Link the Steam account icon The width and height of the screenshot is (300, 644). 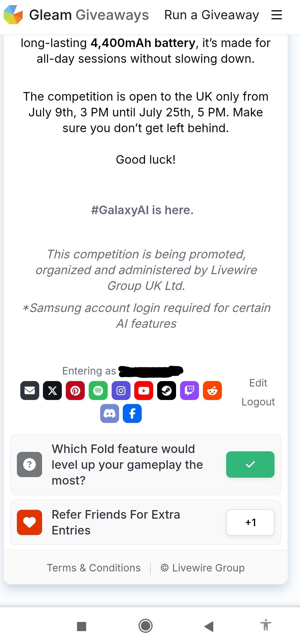167,391
